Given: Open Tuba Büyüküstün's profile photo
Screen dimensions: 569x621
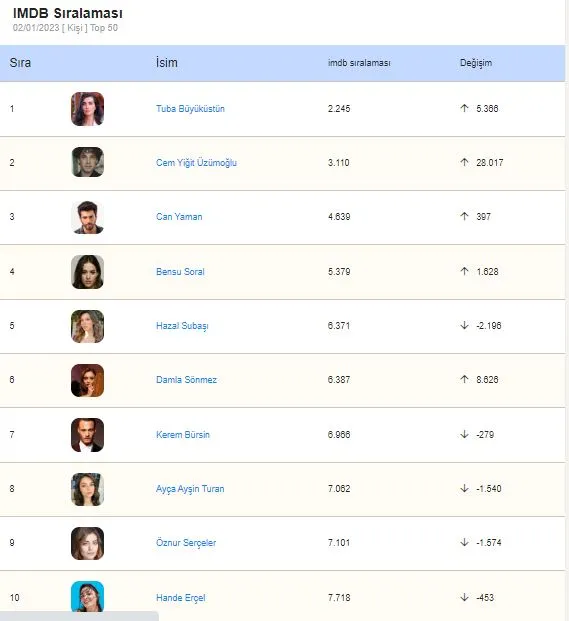Looking at the screenshot, I should coord(88,109).
